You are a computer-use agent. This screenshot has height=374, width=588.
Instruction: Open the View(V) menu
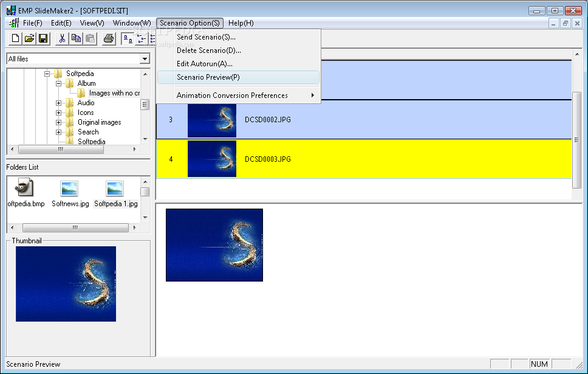tap(92, 23)
